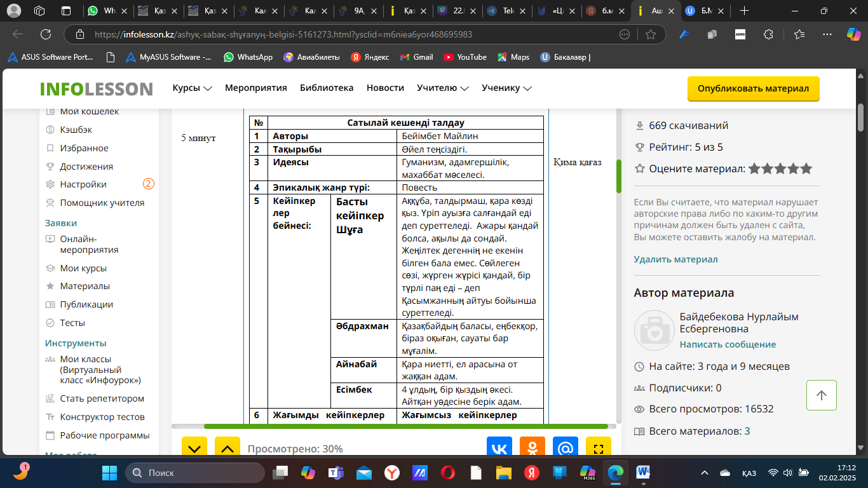Screen dimensions: 868x488
Task: Click the scroll-to-top arrow button
Action: click(x=821, y=395)
